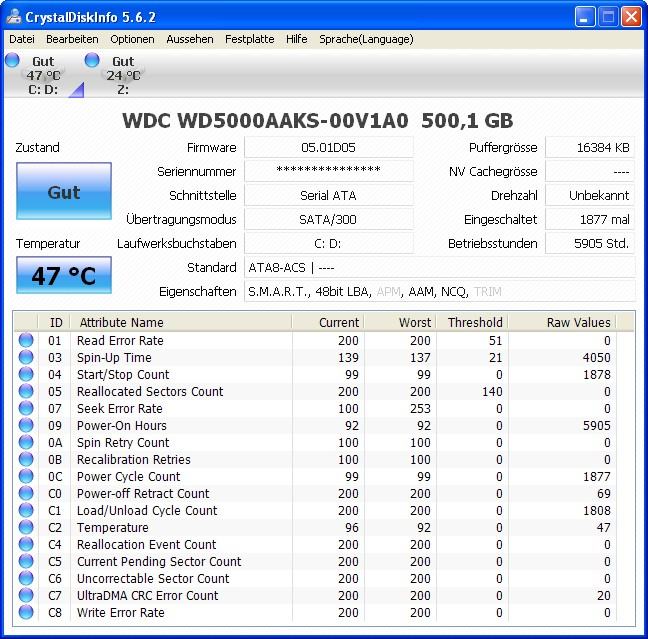Viewport: 648px width, 639px height.
Task: Click the Übertragungsmodus field SATA/300
Action: tap(329, 219)
